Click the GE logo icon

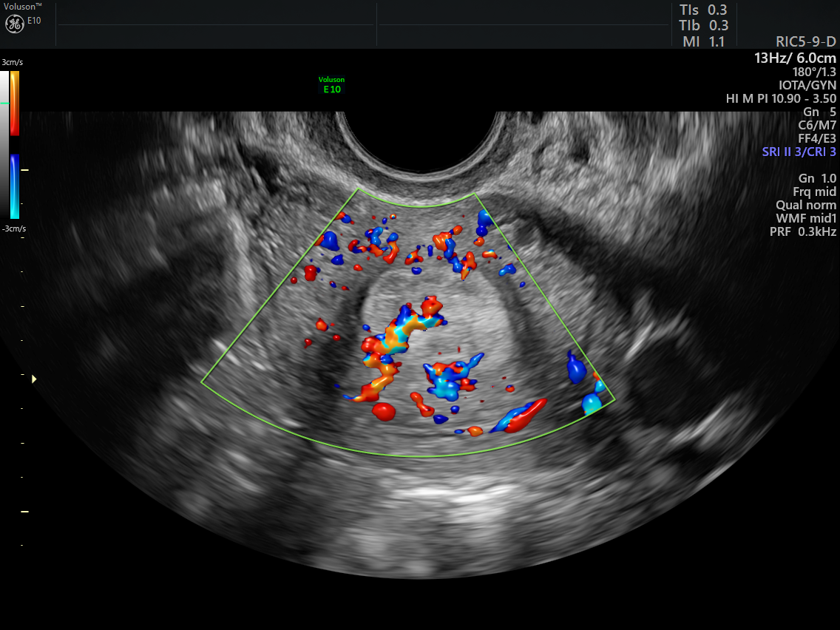[x=14, y=24]
